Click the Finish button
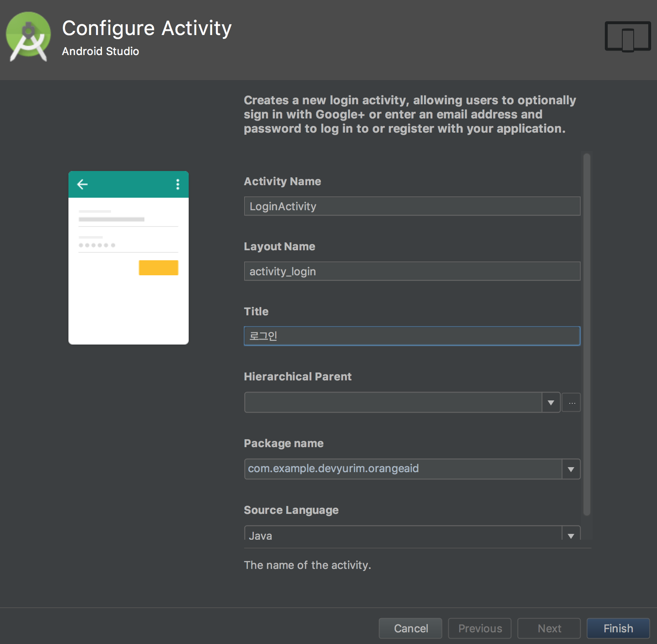 (618, 628)
